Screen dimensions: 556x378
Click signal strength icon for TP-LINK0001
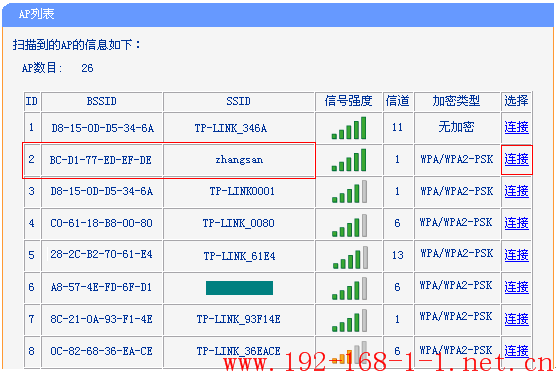350,191
